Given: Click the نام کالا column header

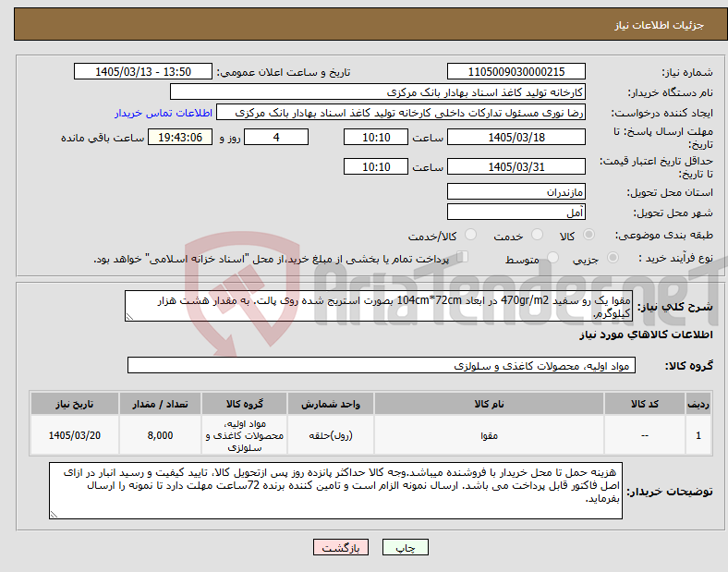Looking at the screenshot, I should tap(489, 404).
